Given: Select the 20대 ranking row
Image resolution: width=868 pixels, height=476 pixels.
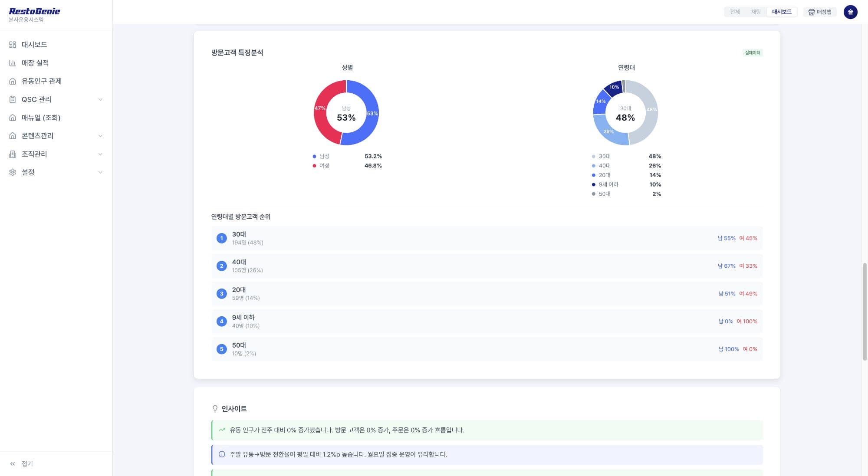Looking at the screenshot, I should 487,294.
